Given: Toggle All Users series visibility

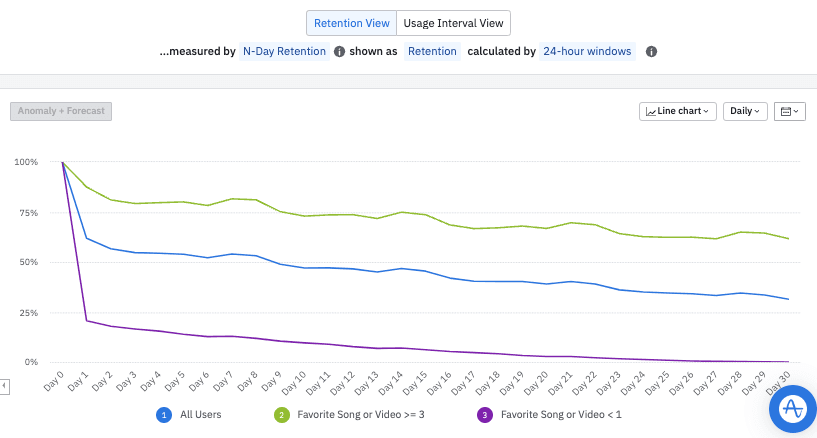Looking at the screenshot, I should point(201,414).
